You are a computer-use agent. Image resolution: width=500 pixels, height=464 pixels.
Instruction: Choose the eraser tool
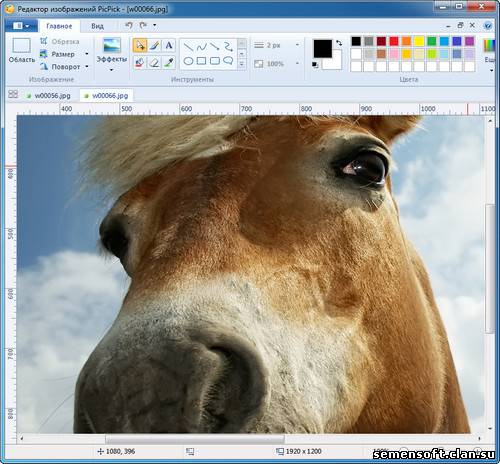click(154, 62)
